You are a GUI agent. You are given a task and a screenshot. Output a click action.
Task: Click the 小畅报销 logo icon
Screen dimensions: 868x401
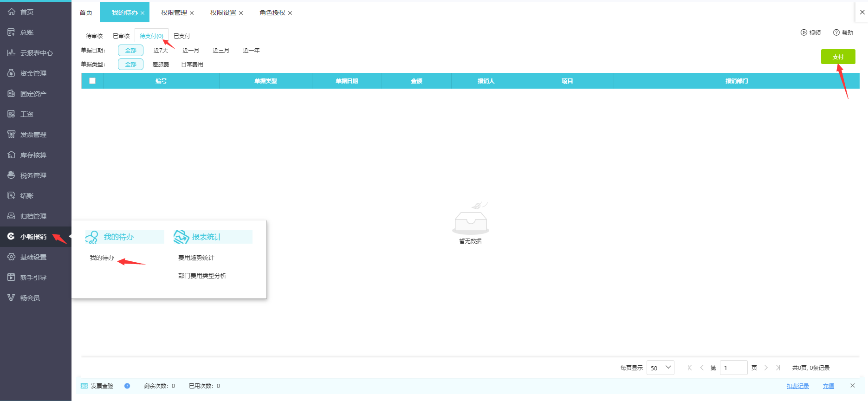coord(12,237)
